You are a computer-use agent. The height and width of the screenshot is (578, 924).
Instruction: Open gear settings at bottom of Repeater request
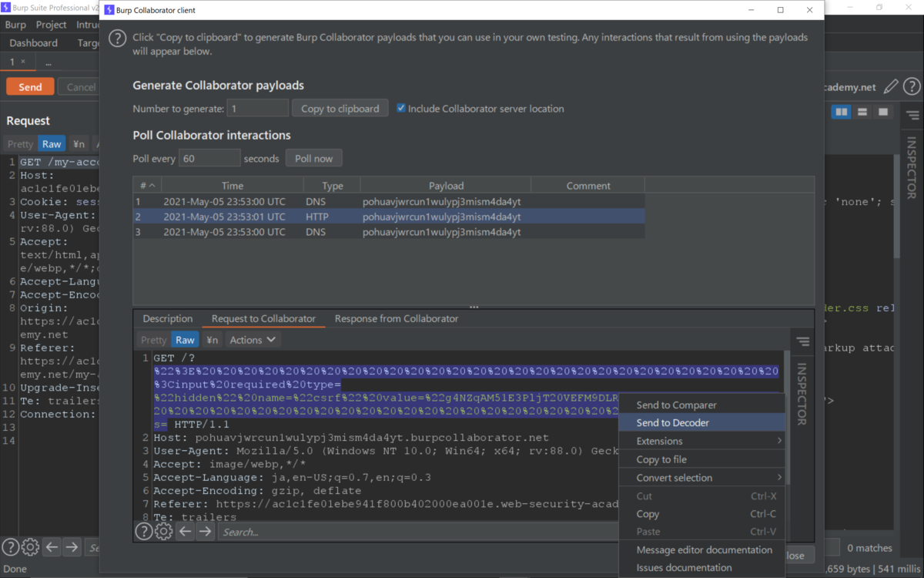(30, 547)
